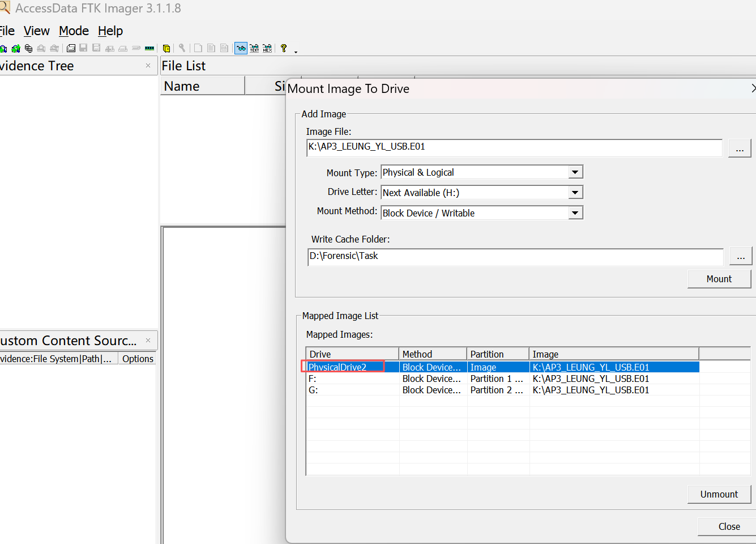
Task: Click the Create Disk Image icon
Action: point(71,49)
